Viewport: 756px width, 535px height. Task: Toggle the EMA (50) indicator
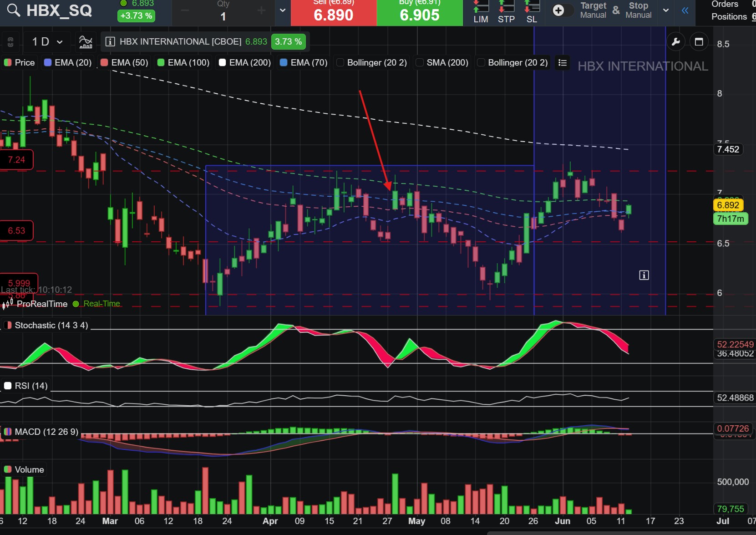click(x=125, y=62)
